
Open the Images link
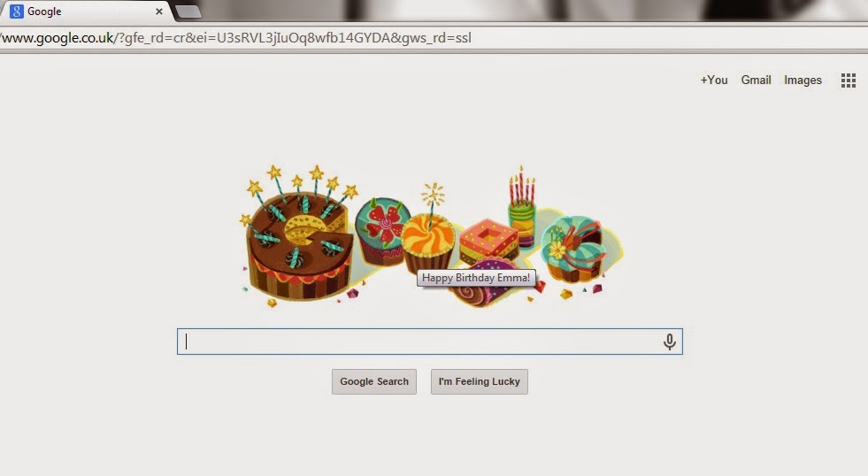tap(803, 81)
